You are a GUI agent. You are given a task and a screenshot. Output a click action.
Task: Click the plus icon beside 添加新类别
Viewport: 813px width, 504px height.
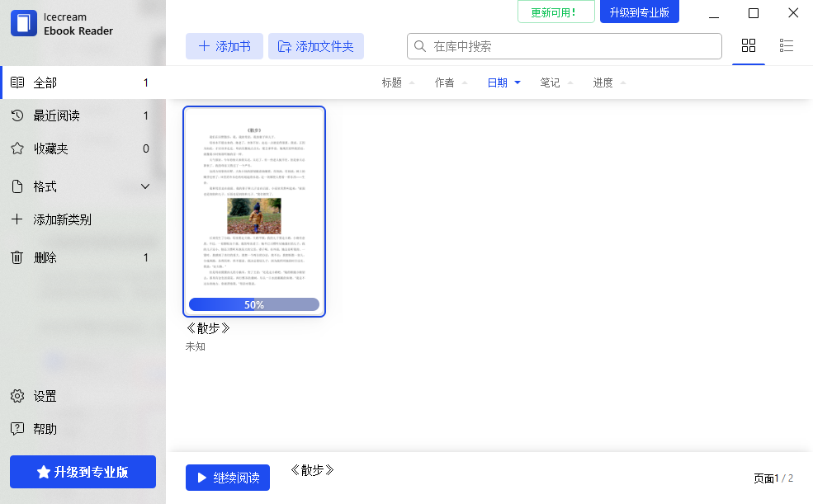click(x=17, y=219)
